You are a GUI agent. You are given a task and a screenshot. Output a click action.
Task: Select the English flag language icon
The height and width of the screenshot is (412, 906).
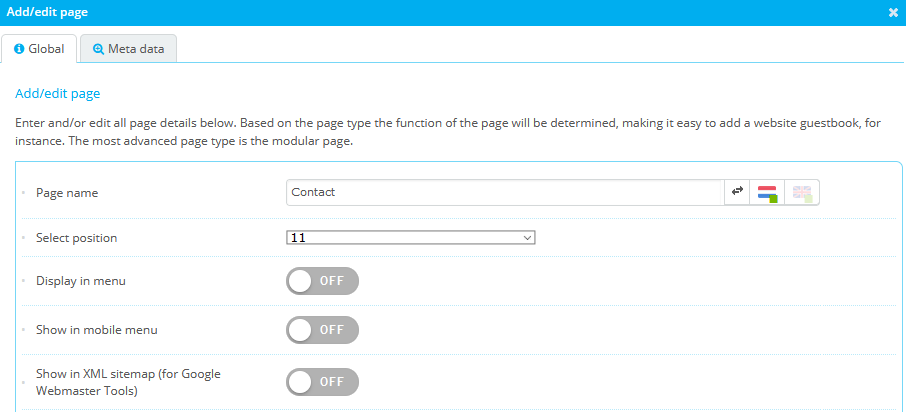tap(802, 192)
